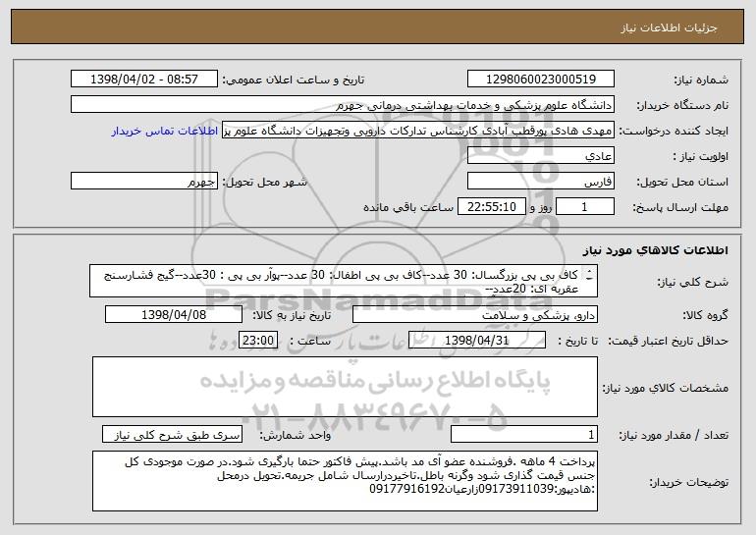Click the label شهر محل تحویل
756x535 pixels.
pyautogui.click(x=264, y=183)
